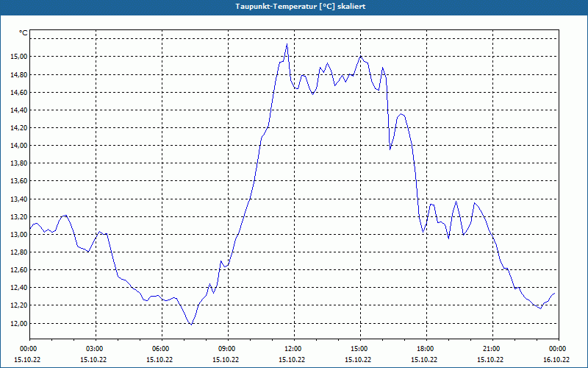The image size is (588, 368).
Task: Select the '15.10.22' date beneath 03:00
Action: (93, 359)
